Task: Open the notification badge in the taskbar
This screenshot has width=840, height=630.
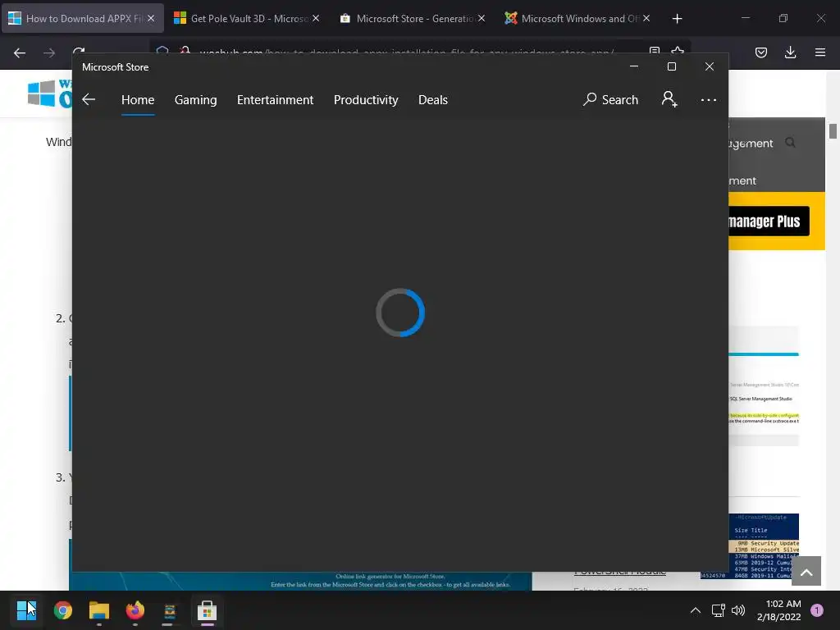Action: 817,610
